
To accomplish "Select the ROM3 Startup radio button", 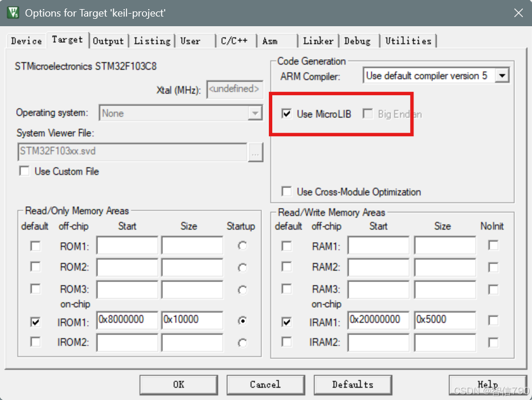I will pos(242,290).
